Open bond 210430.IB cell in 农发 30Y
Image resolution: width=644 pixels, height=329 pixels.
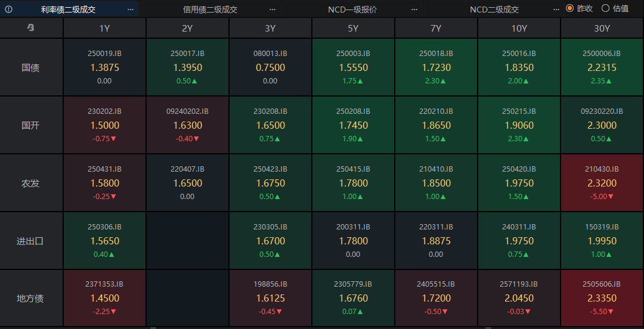tap(602, 183)
